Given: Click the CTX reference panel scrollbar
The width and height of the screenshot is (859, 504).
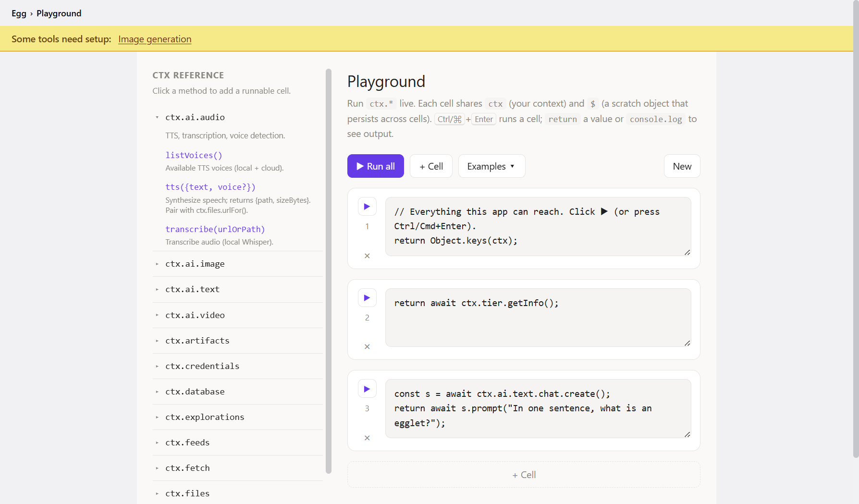Looking at the screenshot, I should tap(329, 271).
